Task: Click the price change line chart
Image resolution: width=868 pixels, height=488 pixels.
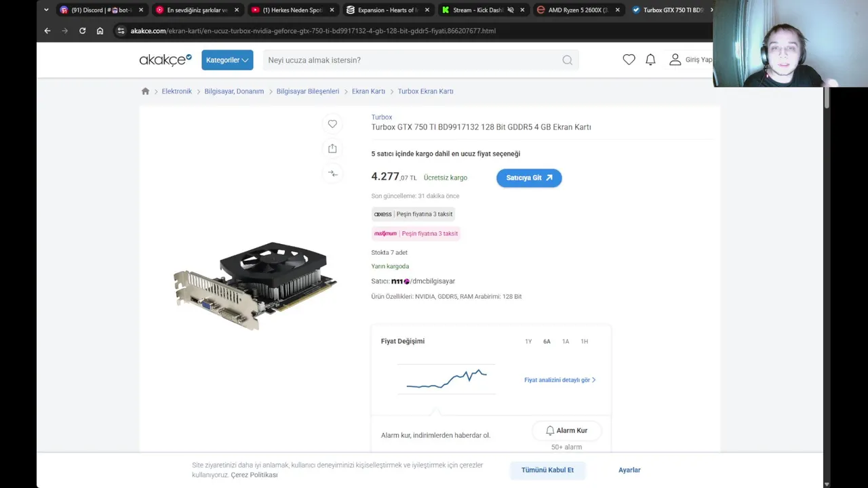Action: [446, 379]
